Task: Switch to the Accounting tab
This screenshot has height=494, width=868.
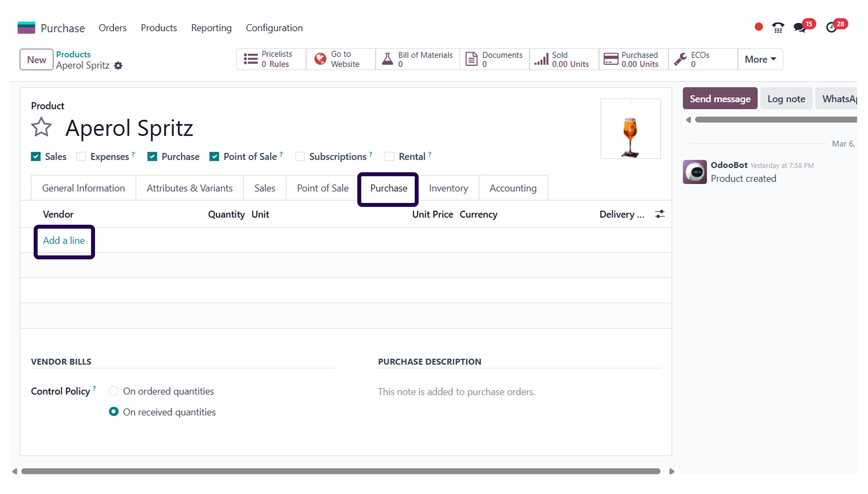Action: 513,188
